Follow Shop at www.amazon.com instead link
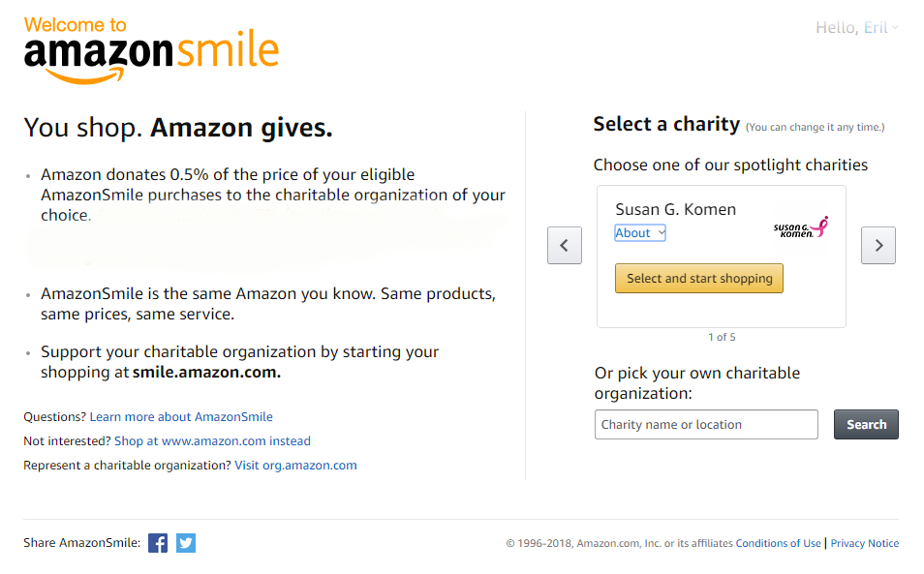 (x=212, y=441)
